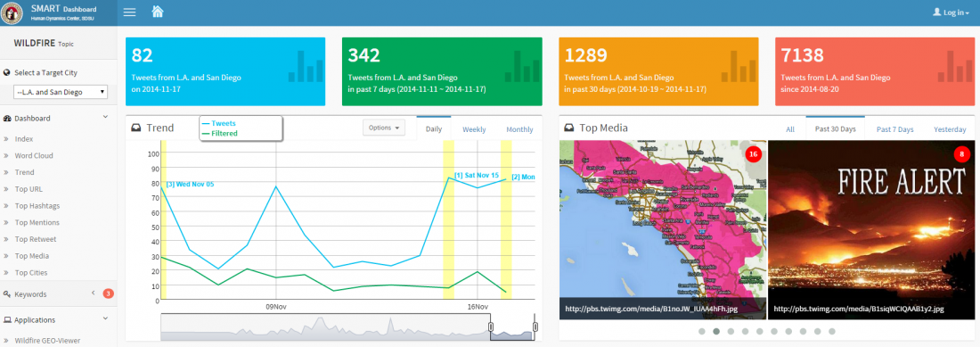Open Index in the sidebar
Screen dimensions: 980x347
click(24, 139)
